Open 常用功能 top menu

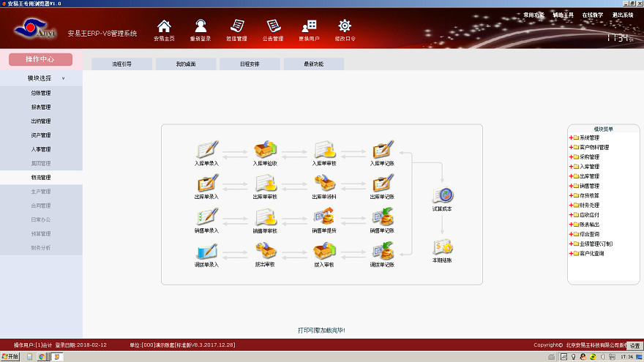click(533, 15)
